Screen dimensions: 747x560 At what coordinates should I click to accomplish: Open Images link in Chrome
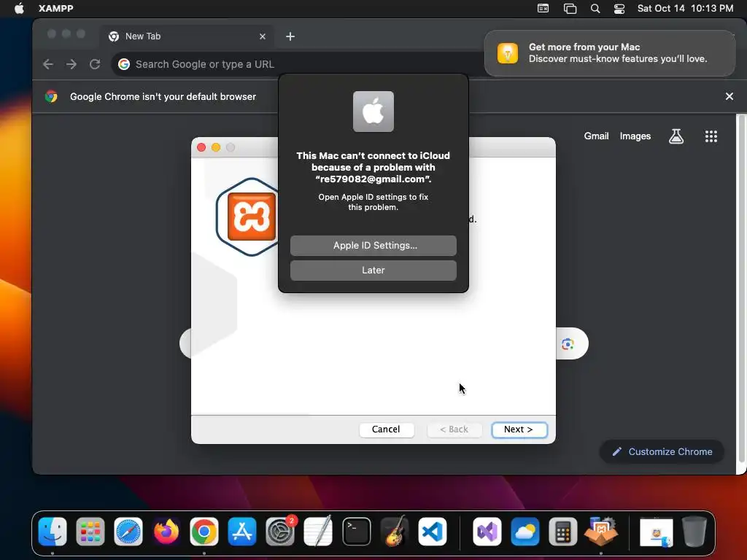(x=635, y=136)
